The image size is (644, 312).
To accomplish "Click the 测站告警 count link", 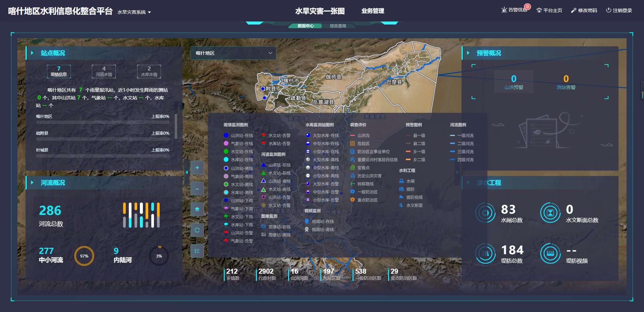I will 566,82.
